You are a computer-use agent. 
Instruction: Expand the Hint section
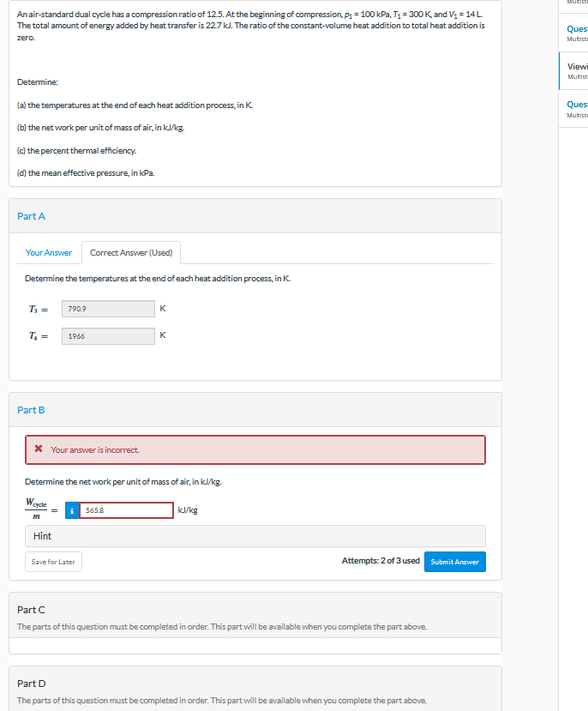255,536
